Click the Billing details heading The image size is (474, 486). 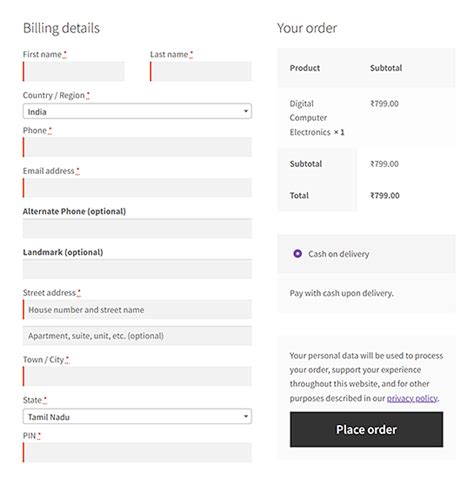[61, 28]
